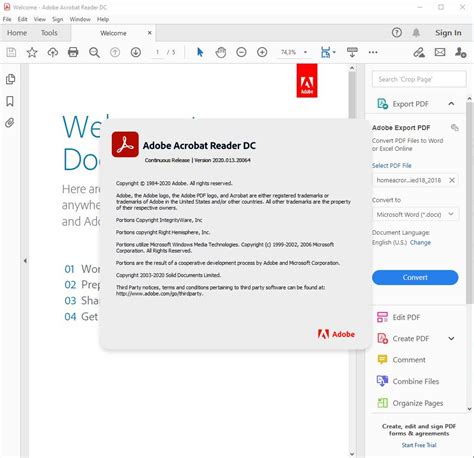Click the Organize Pages tool
This screenshot has height=458, width=474.
point(410,403)
